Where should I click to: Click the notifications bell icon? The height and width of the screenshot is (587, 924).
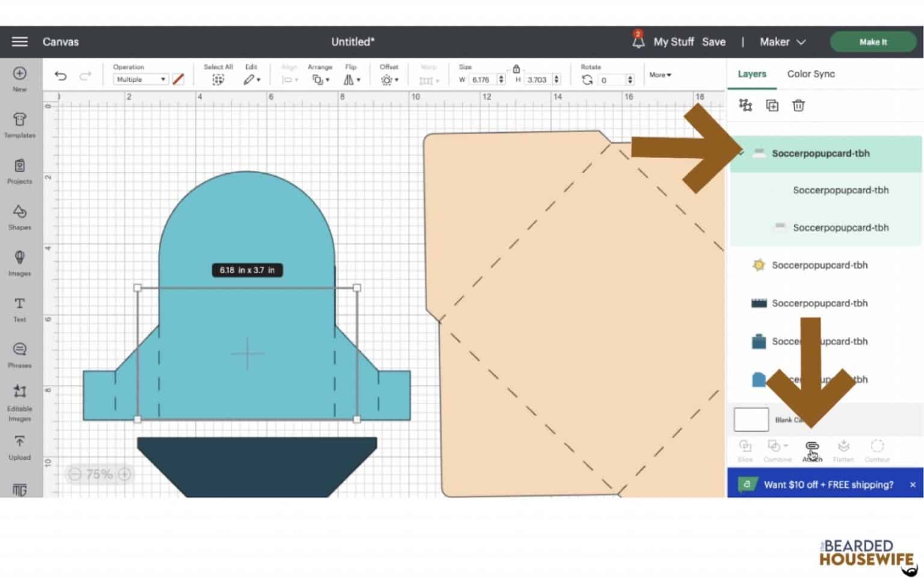638,41
